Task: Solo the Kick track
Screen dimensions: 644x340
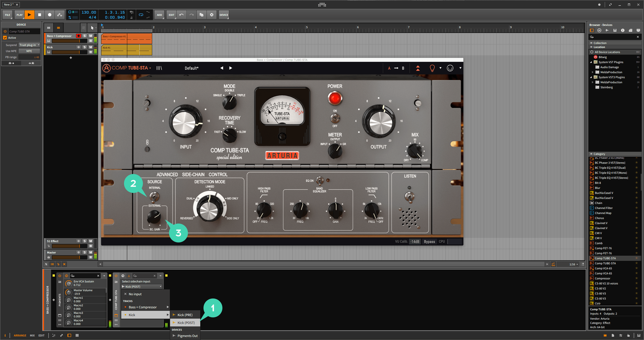Action: [85, 47]
